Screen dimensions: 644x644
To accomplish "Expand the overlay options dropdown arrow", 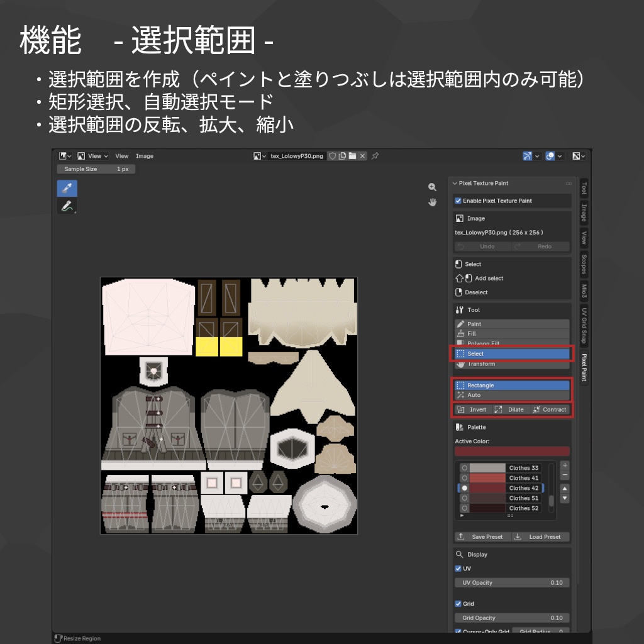I will pos(559,156).
